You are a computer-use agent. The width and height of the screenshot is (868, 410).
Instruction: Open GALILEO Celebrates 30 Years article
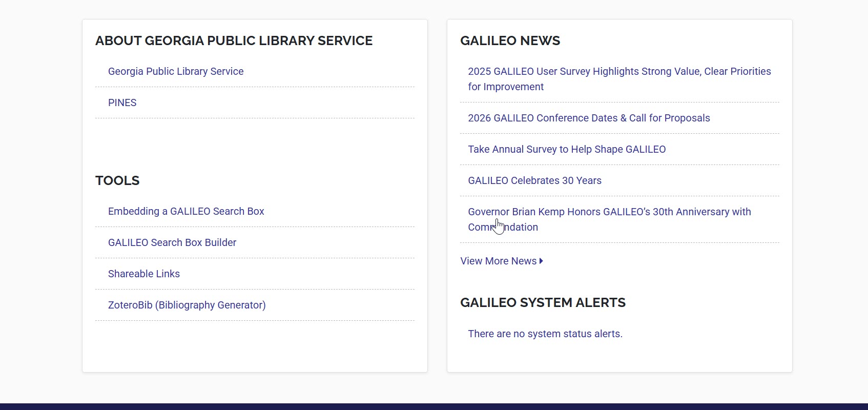tap(534, 181)
